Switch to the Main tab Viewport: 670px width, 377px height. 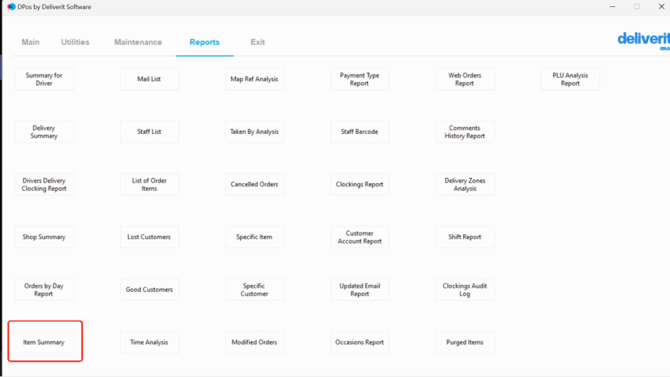click(x=30, y=42)
